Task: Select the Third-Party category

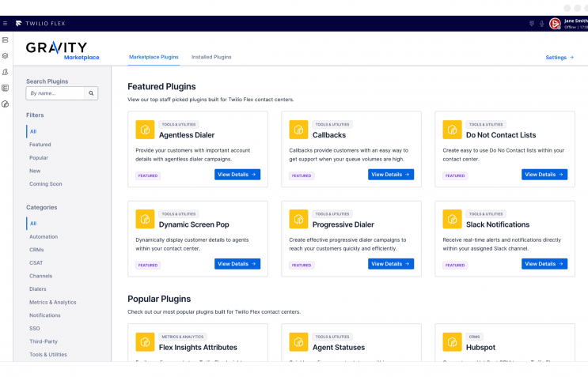Action: point(44,341)
